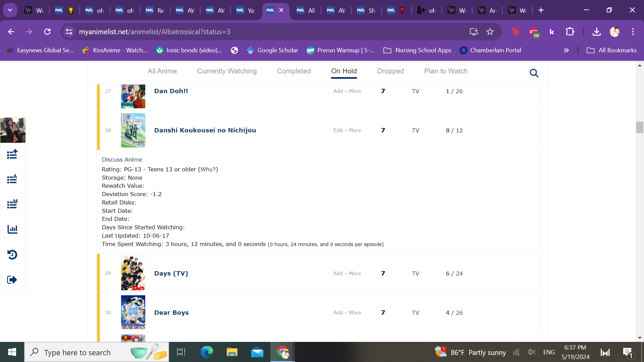Click the yellow status bar beside Dear Boys
This screenshot has width=644, height=362.
point(99,312)
